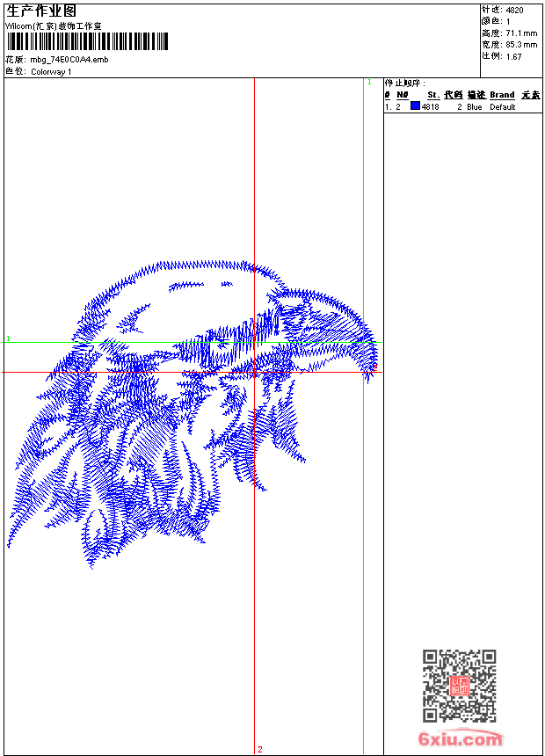Click the green marker 1 at top

point(369,82)
